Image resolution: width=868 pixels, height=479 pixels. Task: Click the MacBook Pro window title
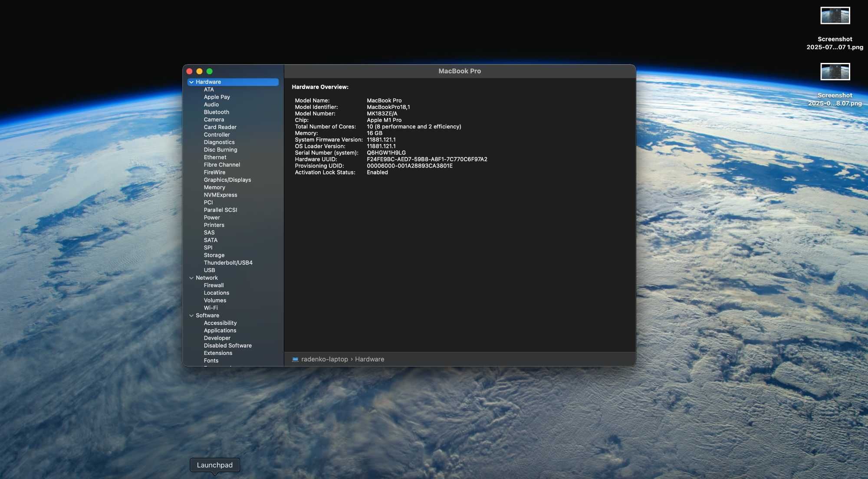pyautogui.click(x=460, y=71)
